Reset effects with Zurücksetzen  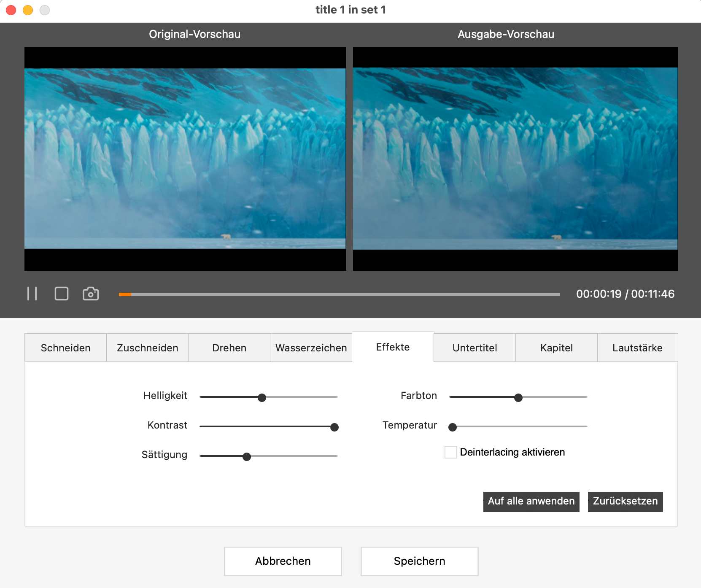[625, 502]
